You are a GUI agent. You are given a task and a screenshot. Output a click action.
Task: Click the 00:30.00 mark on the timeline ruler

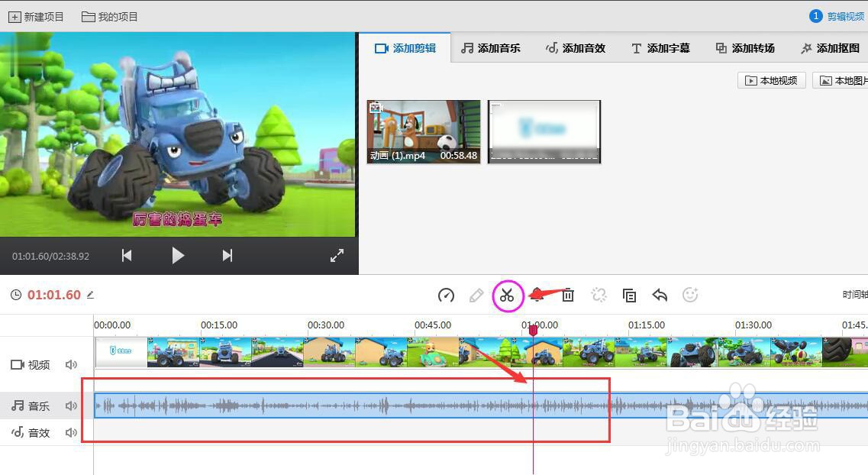(x=325, y=325)
